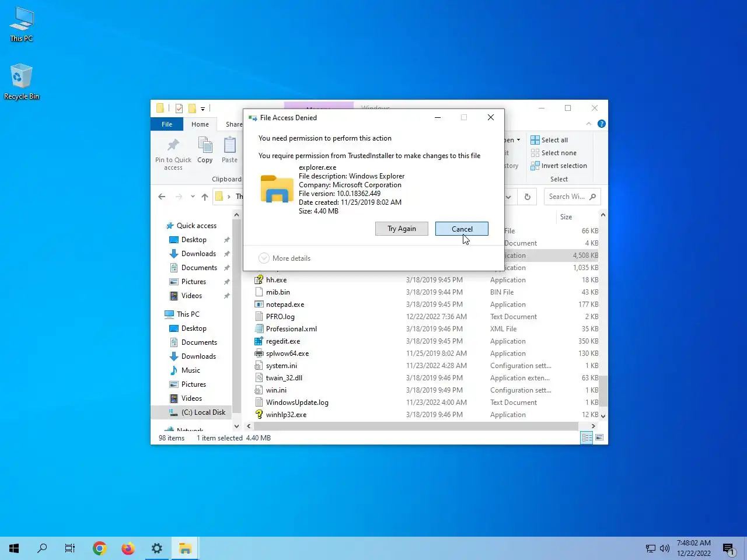This screenshot has height=560, width=747.
Task: Select notepad.exe in the file list
Action: pos(285,304)
